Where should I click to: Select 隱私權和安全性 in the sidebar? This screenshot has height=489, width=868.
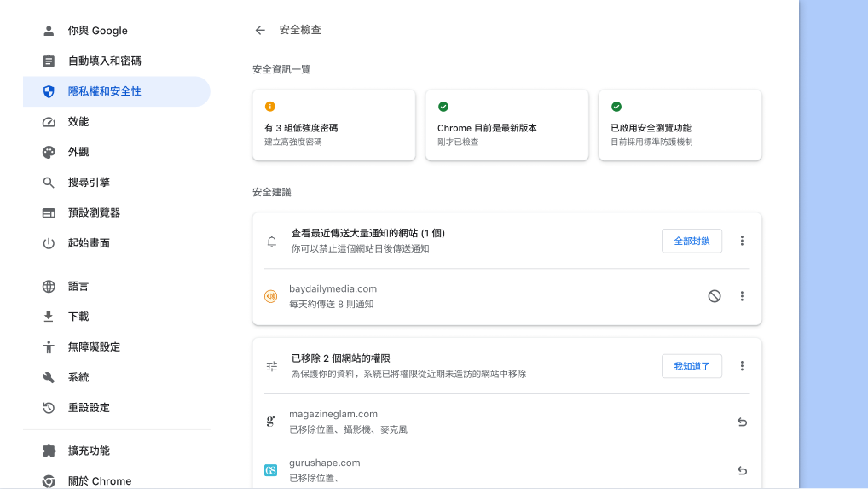[116, 91]
